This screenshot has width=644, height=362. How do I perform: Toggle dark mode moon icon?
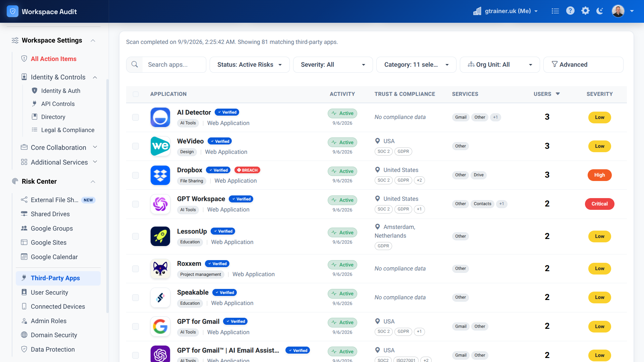point(600,11)
